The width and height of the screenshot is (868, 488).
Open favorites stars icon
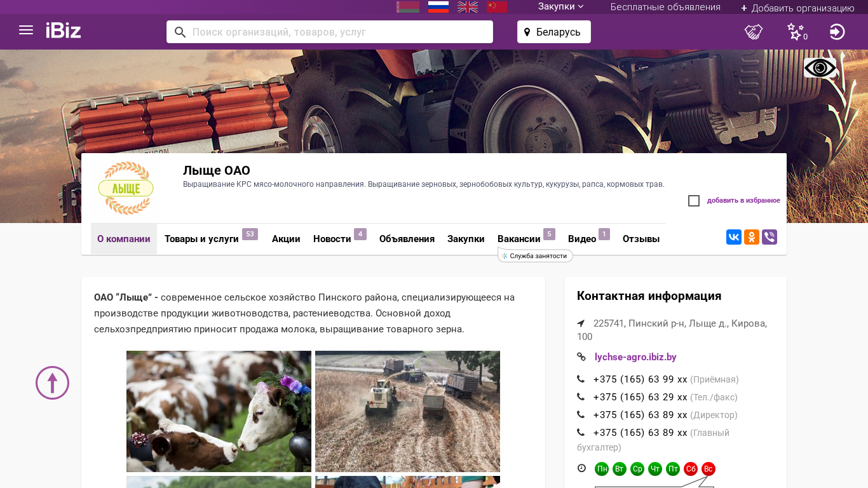797,32
